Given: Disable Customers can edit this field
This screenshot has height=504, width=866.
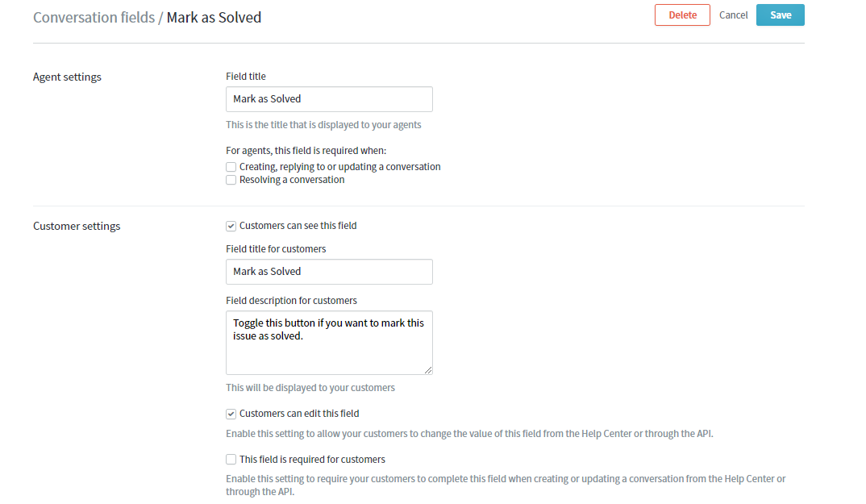Looking at the screenshot, I should 231,414.
